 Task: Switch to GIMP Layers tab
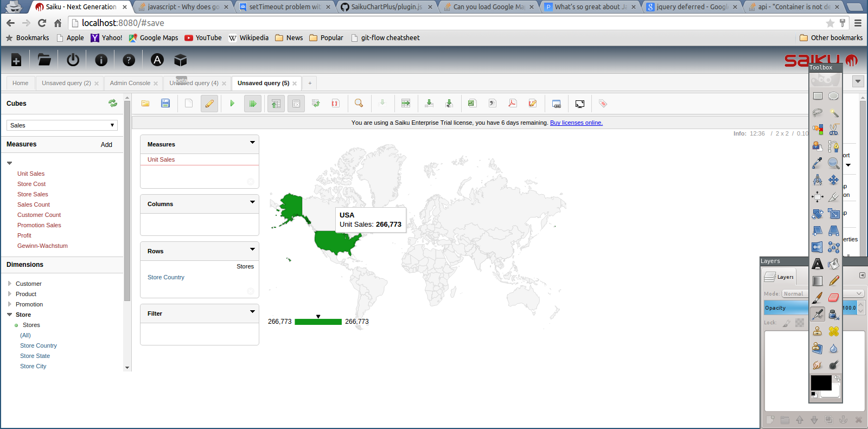coord(780,277)
